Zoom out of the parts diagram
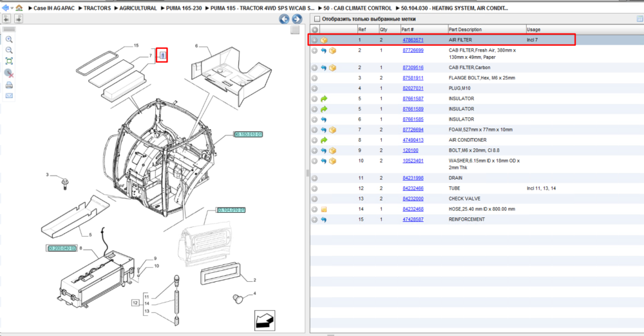The width and height of the screenshot is (644, 336). click(x=9, y=50)
